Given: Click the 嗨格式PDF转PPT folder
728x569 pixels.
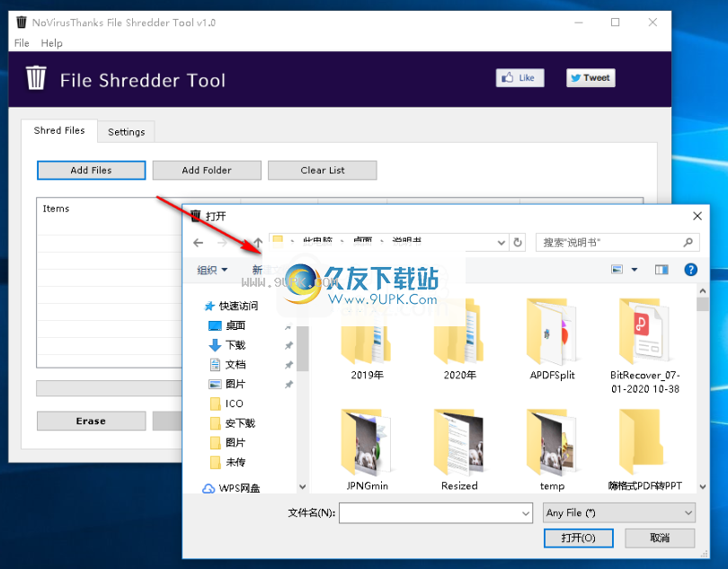Looking at the screenshot, I should click(x=645, y=449).
